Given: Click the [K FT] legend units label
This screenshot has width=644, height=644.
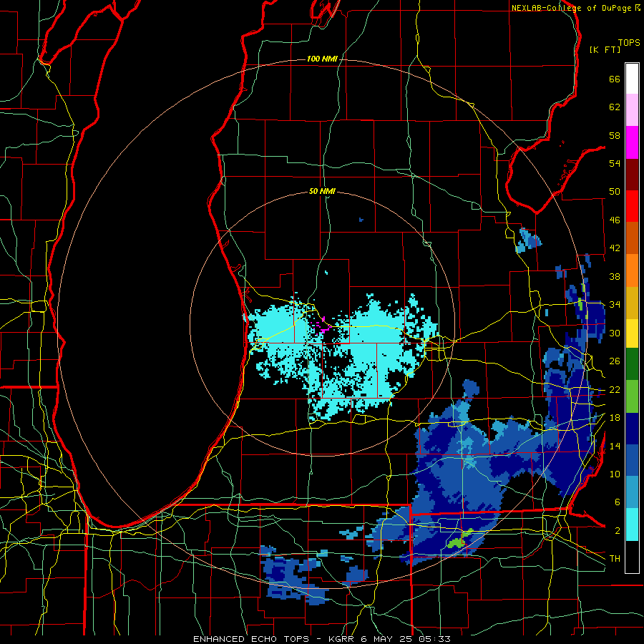Looking at the screenshot, I should pyautogui.click(x=605, y=49).
